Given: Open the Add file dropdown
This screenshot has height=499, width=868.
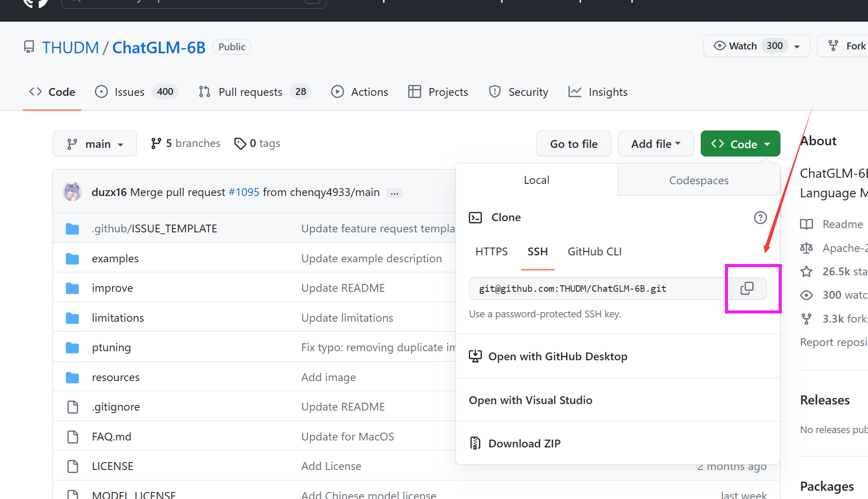Looking at the screenshot, I should coord(656,144).
